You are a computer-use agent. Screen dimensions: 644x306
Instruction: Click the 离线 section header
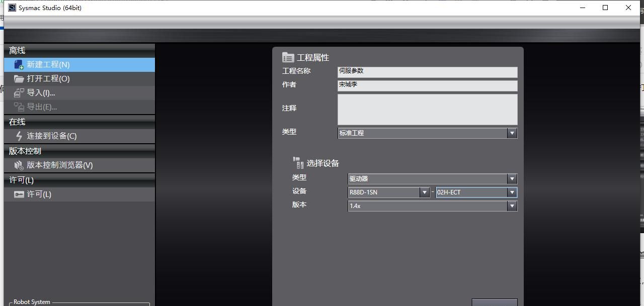(x=79, y=50)
